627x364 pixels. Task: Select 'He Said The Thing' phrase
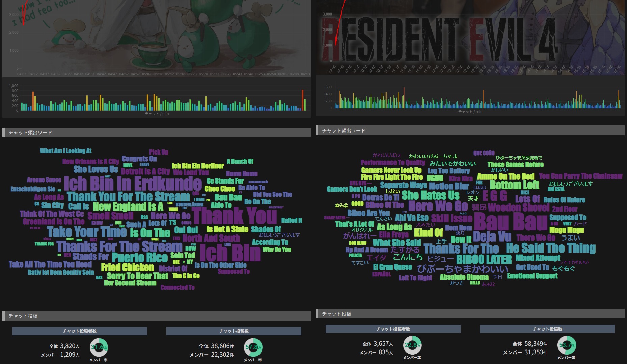tap(551, 248)
